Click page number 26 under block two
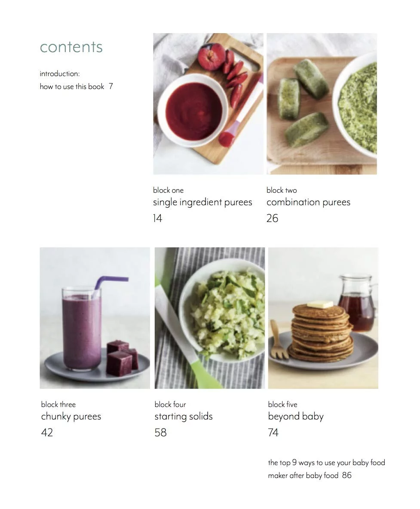This screenshot has height=509, width=420. [x=273, y=218]
